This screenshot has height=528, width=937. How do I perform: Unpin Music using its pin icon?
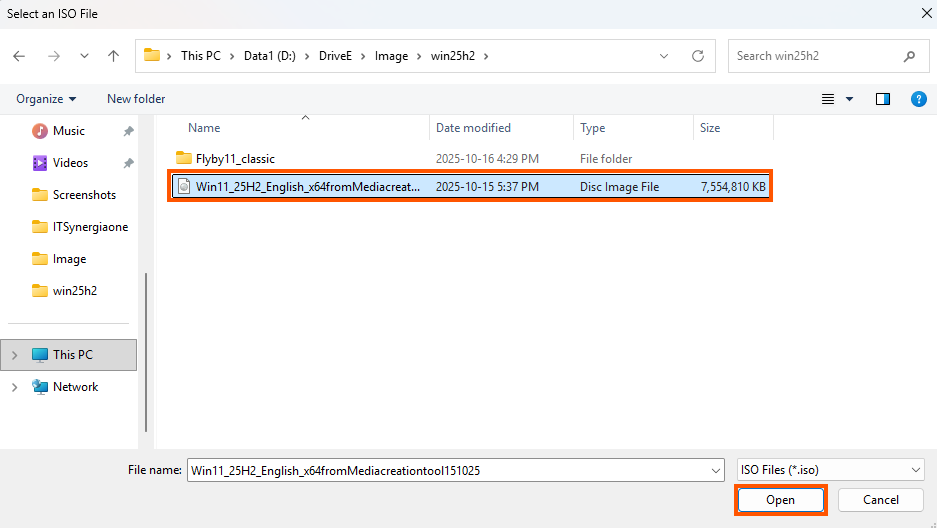tap(128, 131)
